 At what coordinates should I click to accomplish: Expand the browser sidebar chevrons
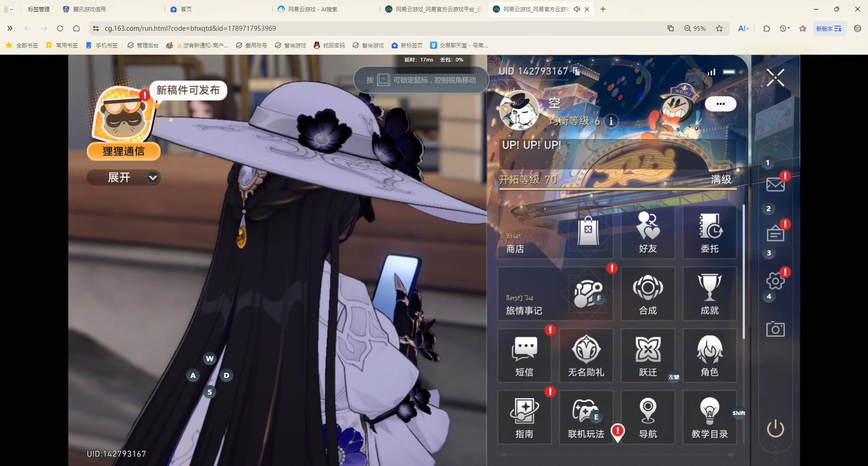pos(9,28)
